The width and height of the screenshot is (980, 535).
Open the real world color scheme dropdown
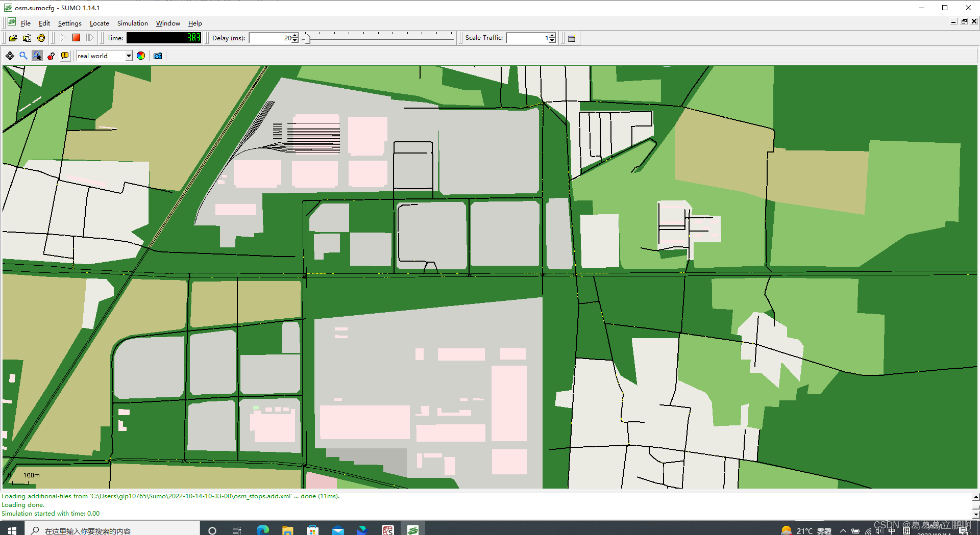click(104, 56)
